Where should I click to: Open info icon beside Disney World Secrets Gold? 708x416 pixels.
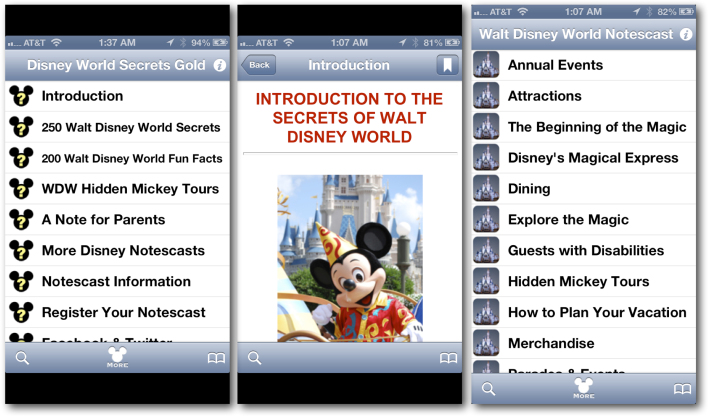(220, 65)
